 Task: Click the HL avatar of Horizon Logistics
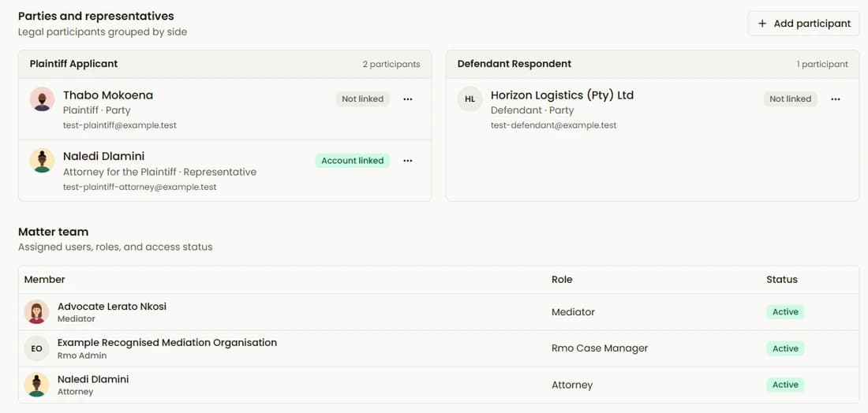(470, 99)
